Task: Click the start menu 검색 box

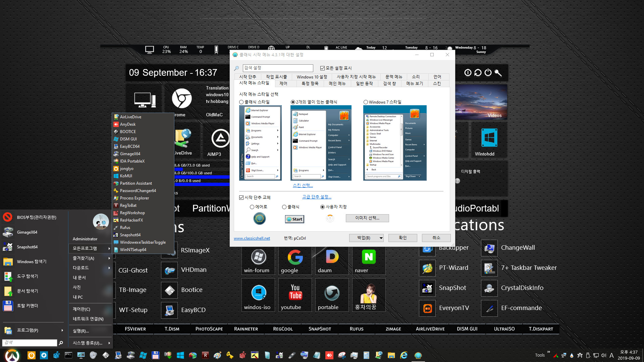Action: pyautogui.click(x=30, y=343)
